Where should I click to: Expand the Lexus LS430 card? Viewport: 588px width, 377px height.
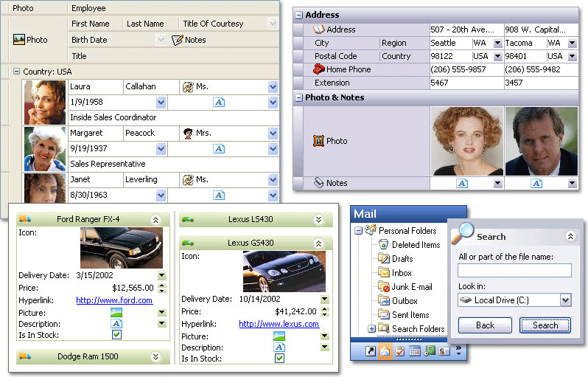[318, 219]
